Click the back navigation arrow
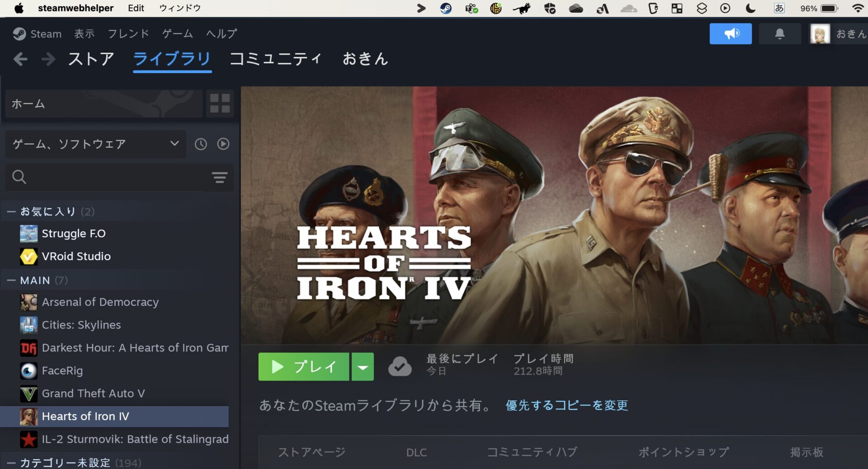868x469 pixels. coord(20,59)
